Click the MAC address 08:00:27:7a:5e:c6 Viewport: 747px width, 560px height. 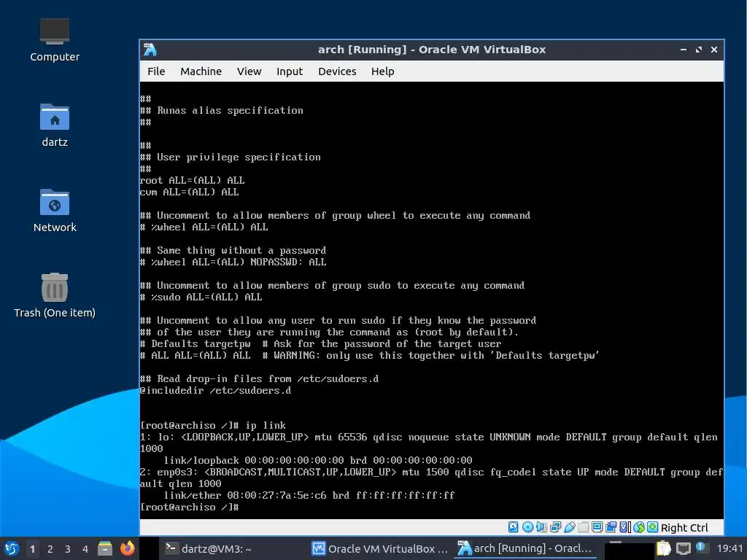coord(276,495)
